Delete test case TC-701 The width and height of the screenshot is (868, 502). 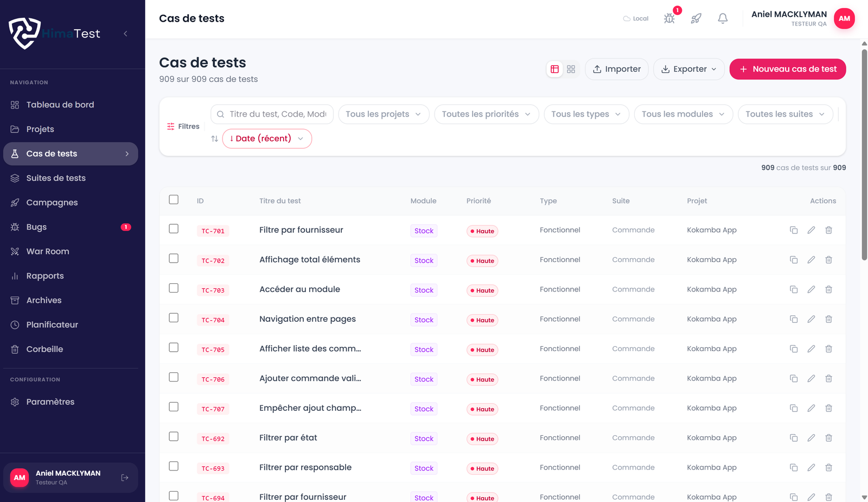[x=828, y=230]
